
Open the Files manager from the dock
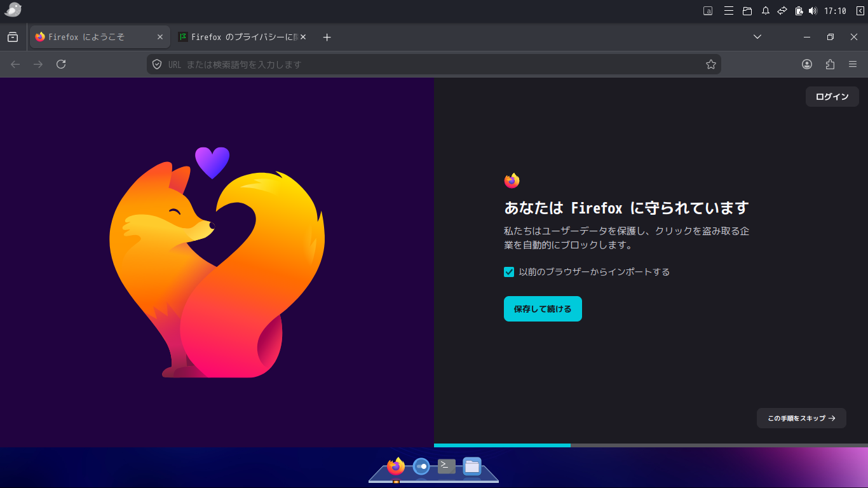471,466
